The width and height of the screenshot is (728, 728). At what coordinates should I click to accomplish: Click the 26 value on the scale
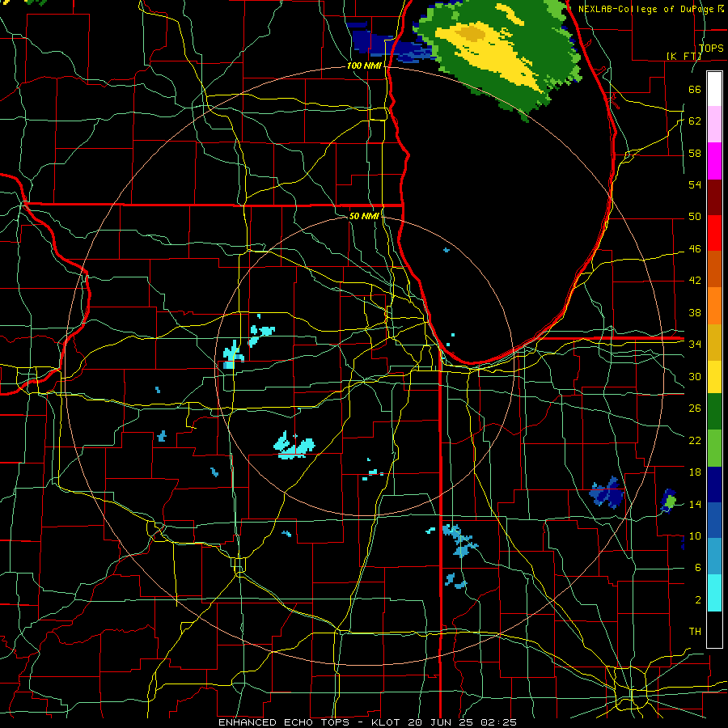tap(695, 408)
